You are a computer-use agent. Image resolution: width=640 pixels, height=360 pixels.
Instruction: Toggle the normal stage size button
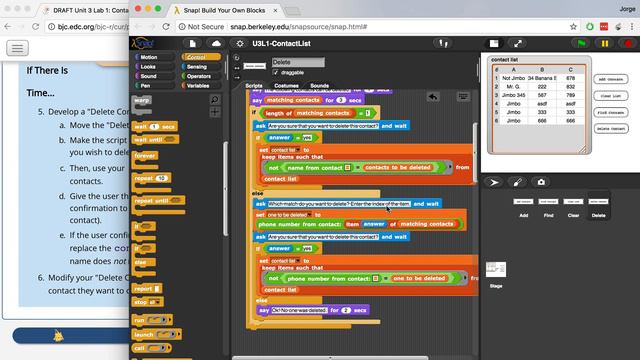point(494,43)
